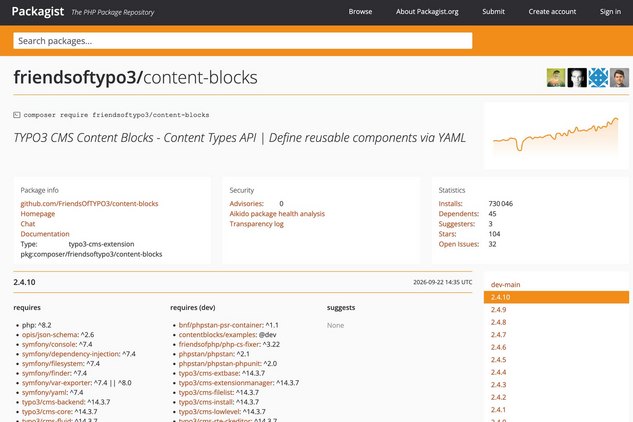The width and height of the screenshot is (633, 422).
Task: Select version 2.4.10 in list
Action: pyautogui.click(x=556, y=297)
